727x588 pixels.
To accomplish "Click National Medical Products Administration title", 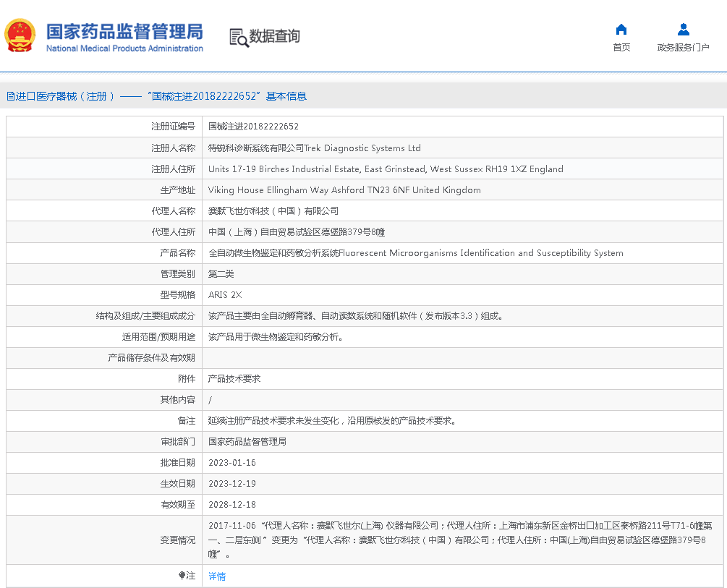I will (x=124, y=48).
